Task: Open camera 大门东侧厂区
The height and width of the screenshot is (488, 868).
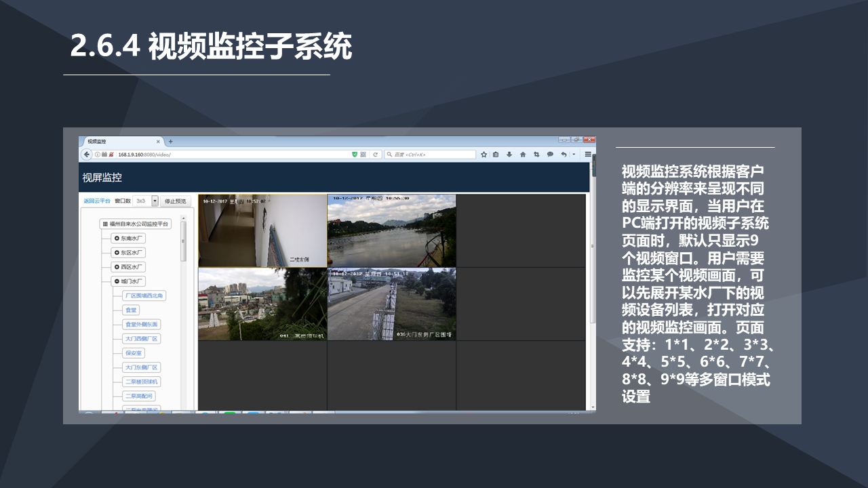Action: (141, 367)
